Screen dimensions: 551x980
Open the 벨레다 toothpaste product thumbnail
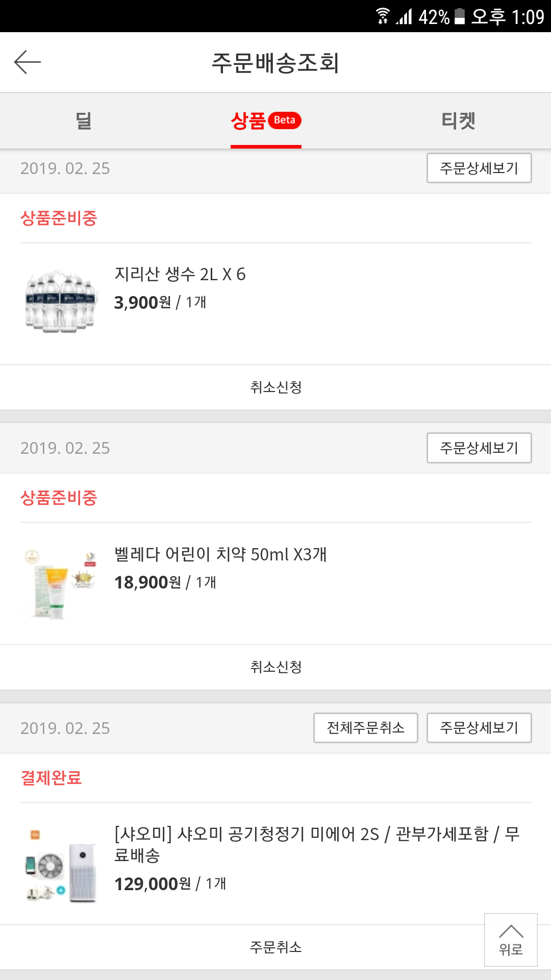pos(61,582)
